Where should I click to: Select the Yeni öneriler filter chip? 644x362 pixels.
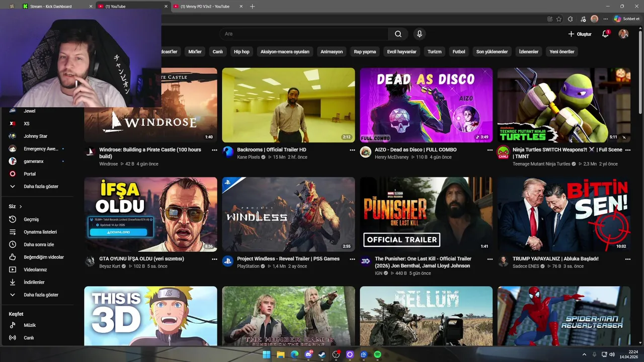562,51
